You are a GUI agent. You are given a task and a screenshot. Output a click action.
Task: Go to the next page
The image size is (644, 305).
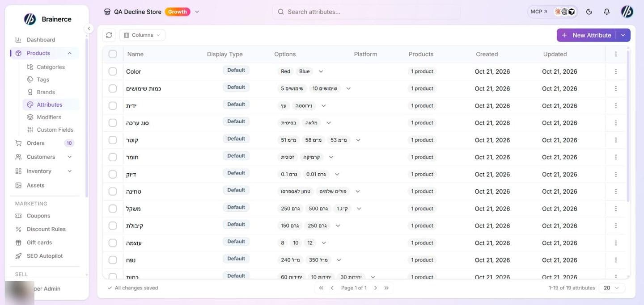click(376, 288)
